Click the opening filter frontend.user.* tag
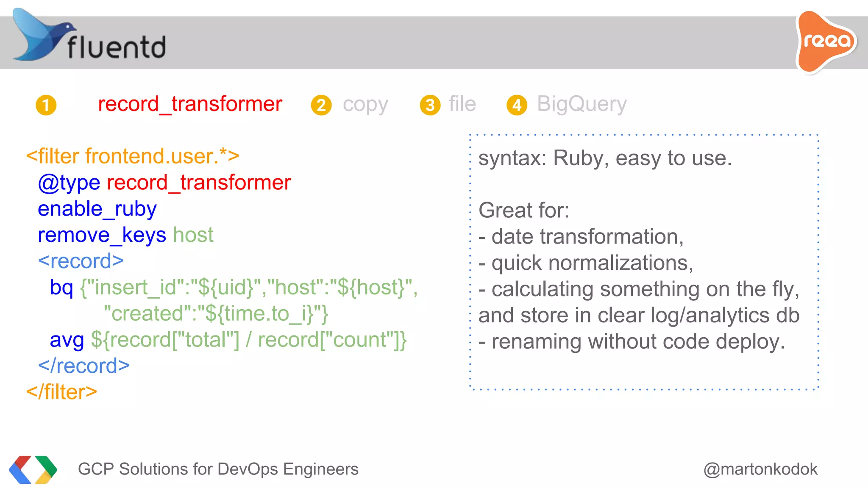Viewport: 868px width, 488px height. tap(133, 156)
